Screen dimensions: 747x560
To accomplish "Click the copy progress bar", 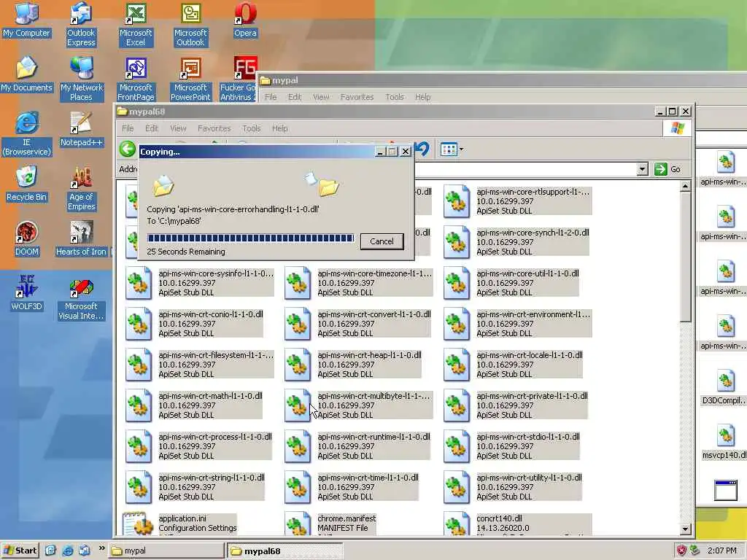I will point(251,238).
